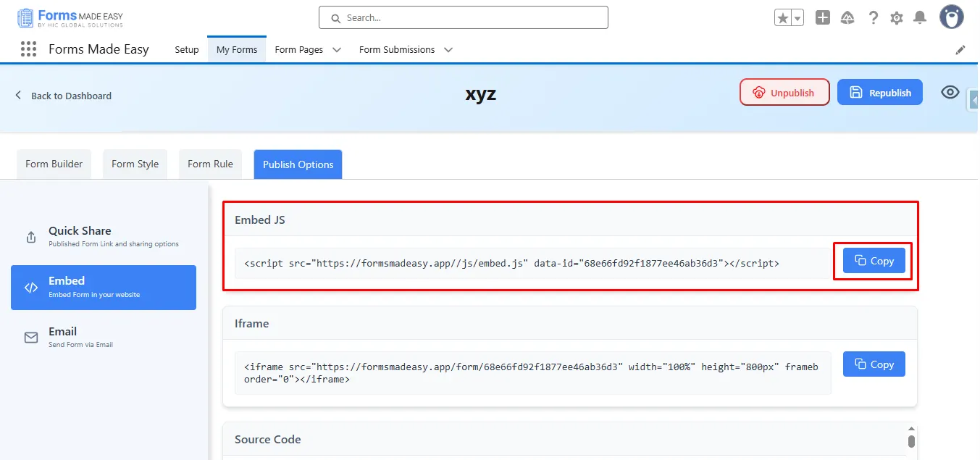Click the Search input field
The height and width of the screenshot is (460, 980).
[464, 17]
